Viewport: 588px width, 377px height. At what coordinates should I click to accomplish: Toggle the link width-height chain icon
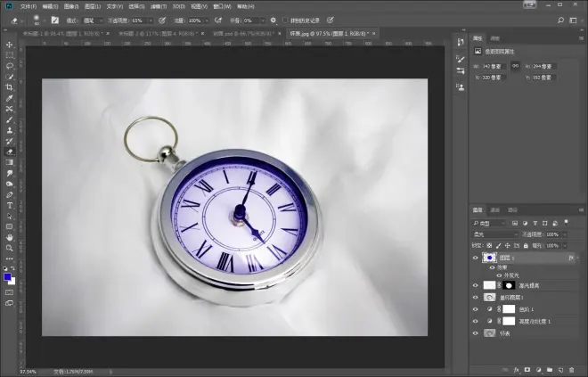click(516, 66)
